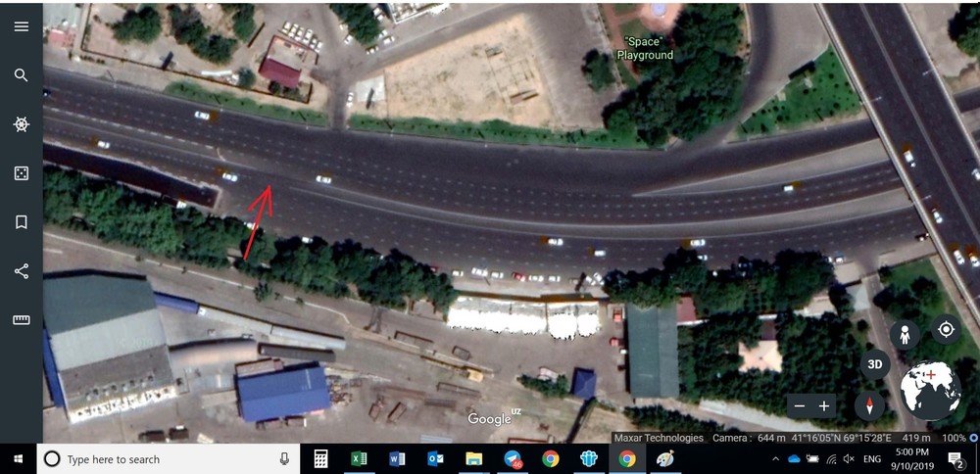
Task: Click the "Space" Playground map label
Action: (645, 49)
